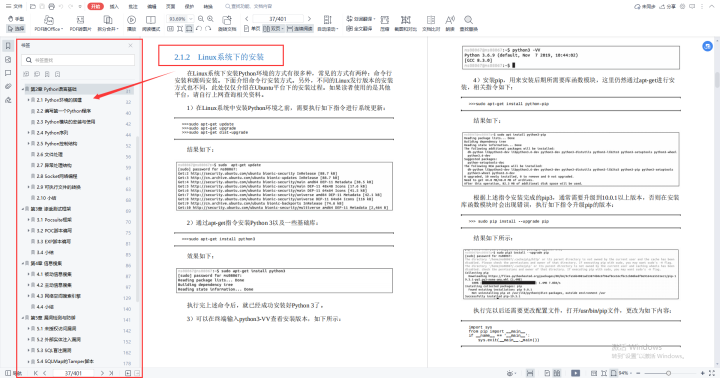Collapse the Chapter 2 Python bookmark
The height and width of the screenshot is (378, 720).
pyautogui.click(x=23, y=89)
